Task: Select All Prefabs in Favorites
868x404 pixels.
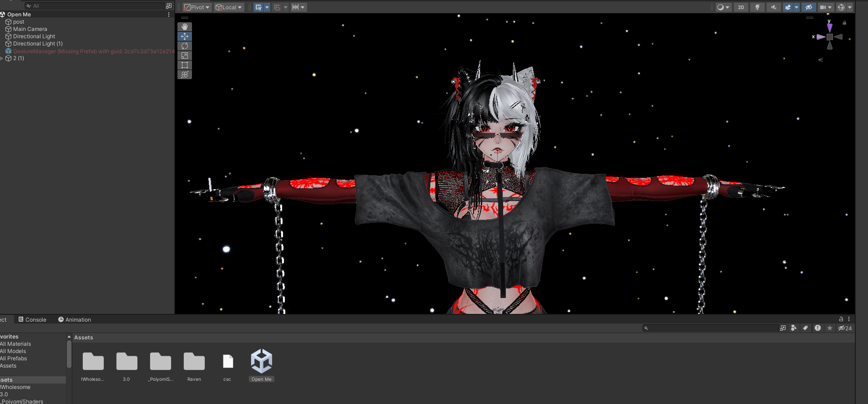Action: 14,359
